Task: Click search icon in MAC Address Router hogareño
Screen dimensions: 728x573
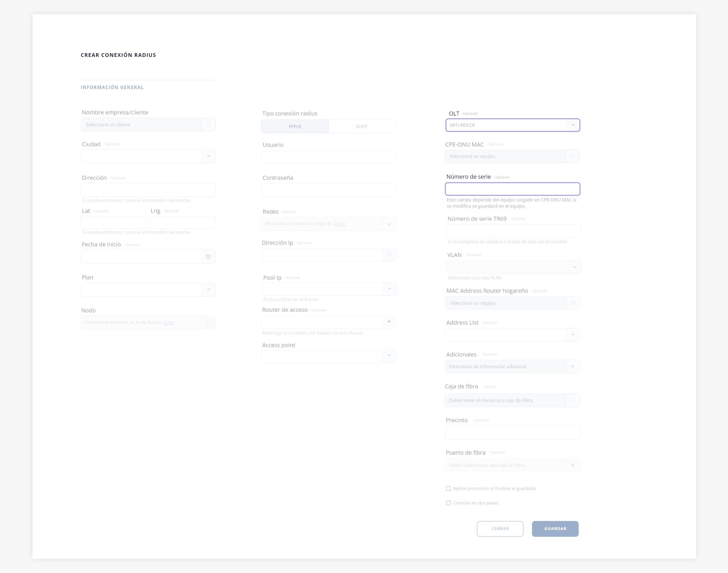Action: (x=573, y=303)
